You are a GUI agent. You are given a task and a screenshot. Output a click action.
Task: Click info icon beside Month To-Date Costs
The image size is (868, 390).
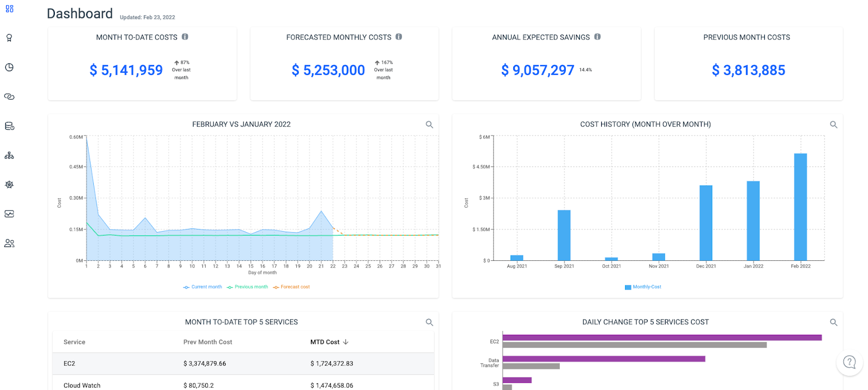pyautogui.click(x=185, y=37)
